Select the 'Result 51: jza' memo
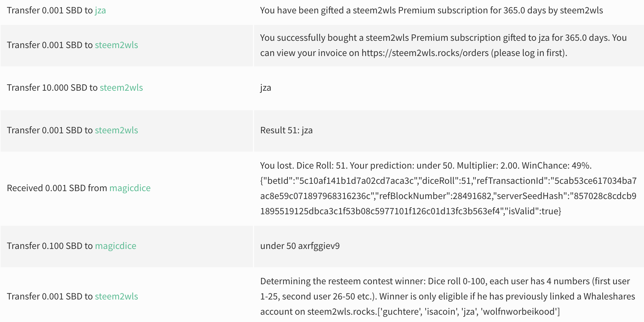Image resolution: width=644 pixels, height=322 pixels. [x=286, y=130]
